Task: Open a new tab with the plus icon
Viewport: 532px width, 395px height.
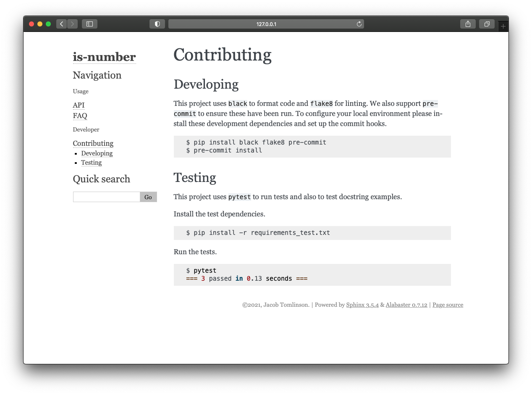Action: tap(503, 26)
